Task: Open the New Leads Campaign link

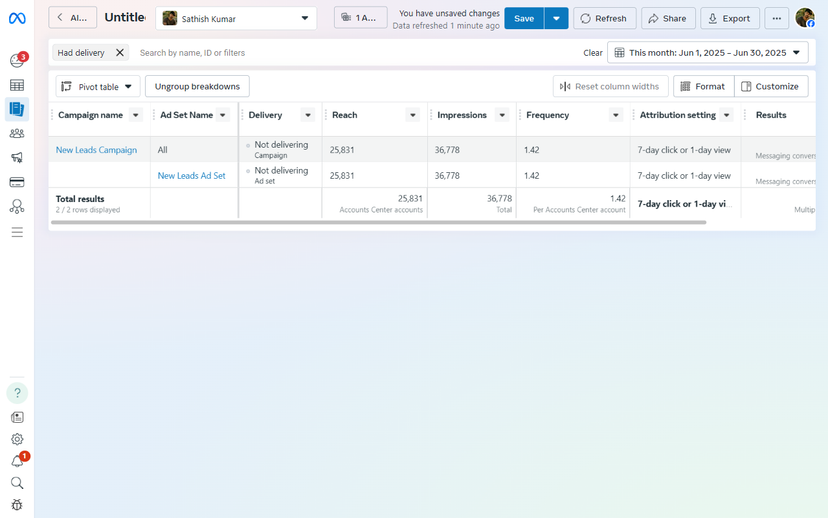Action: pos(96,150)
